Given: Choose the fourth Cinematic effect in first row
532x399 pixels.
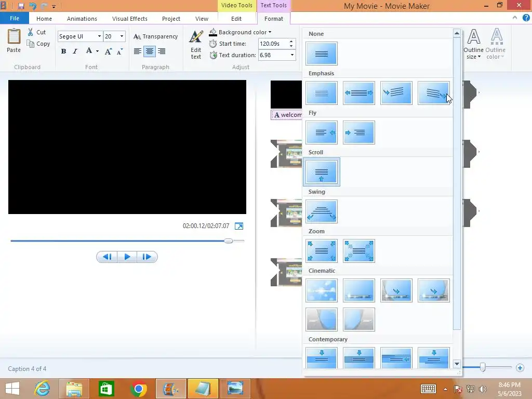Looking at the screenshot, I should pyautogui.click(x=433, y=290).
